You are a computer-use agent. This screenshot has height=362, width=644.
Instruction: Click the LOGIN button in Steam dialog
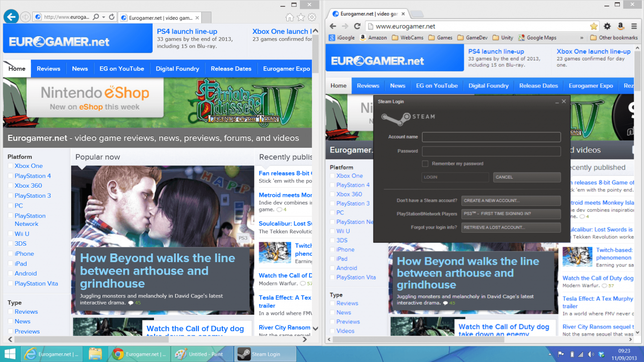click(455, 177)
